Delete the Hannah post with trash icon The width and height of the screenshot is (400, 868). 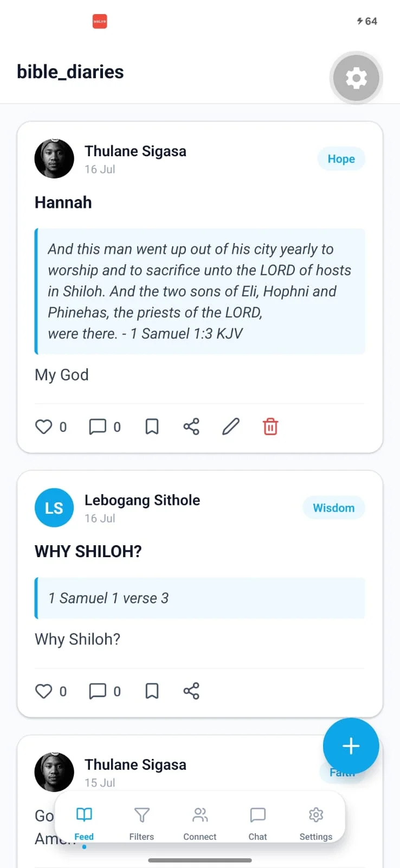270,427
